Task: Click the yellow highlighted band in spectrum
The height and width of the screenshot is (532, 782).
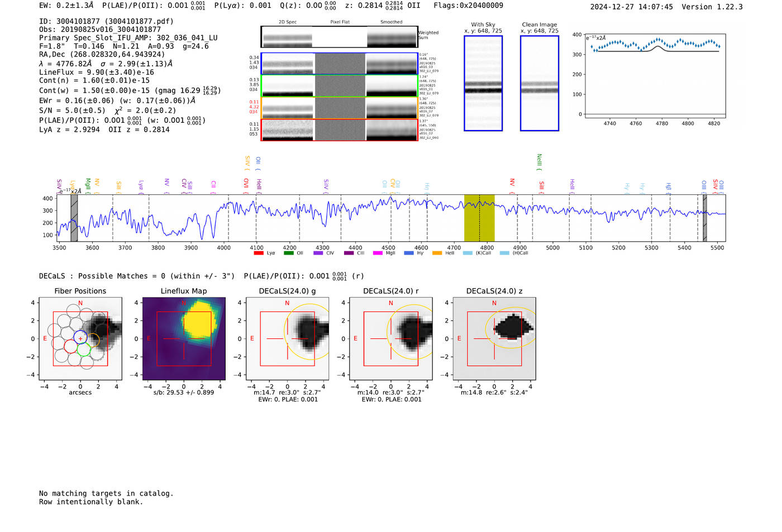Action: 479,218
